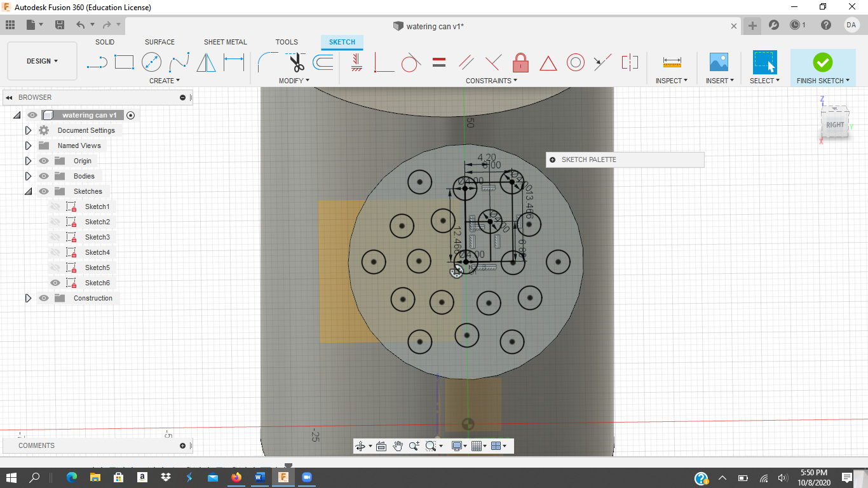This screenshot has width=868, height=488.
Task: Select the Offset tool
Action: tap(323, 62)
